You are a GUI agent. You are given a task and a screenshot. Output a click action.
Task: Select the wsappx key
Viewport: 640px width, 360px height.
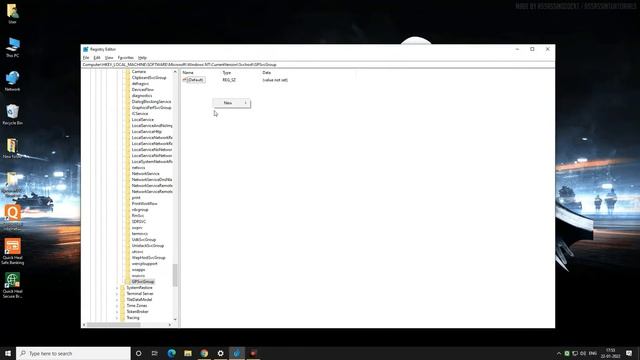pyautogui.click(x=138, y=270)
